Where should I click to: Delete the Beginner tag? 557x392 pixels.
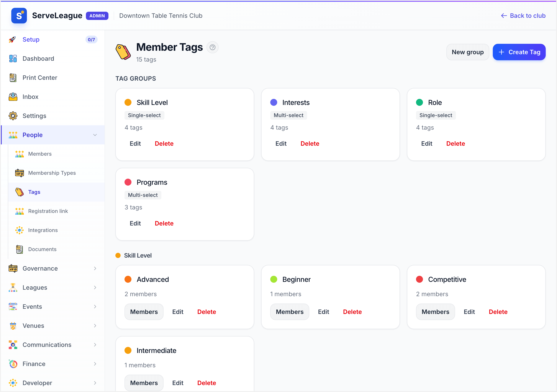[352, 312]
